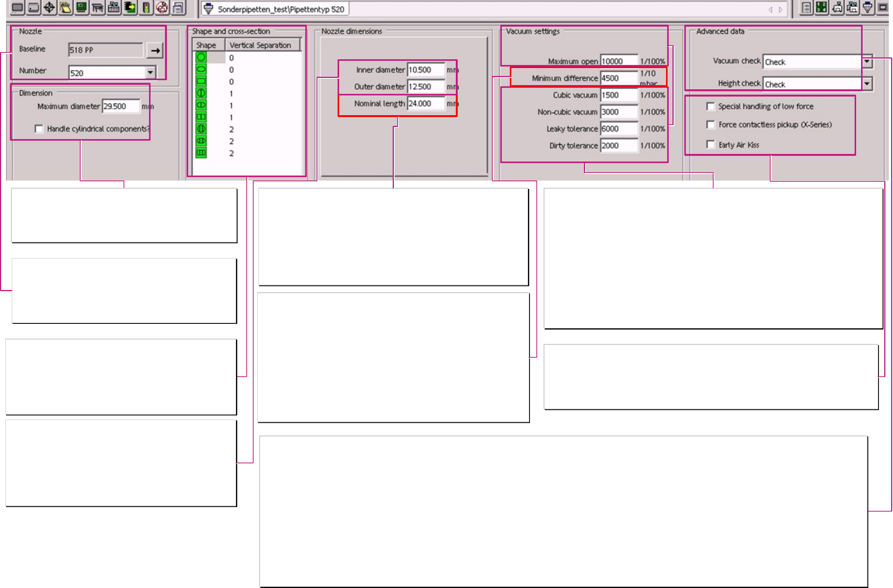Enable Handle cylindrical components checkbox
Viewport: 893px width, 588px height.
pos(39,129)
